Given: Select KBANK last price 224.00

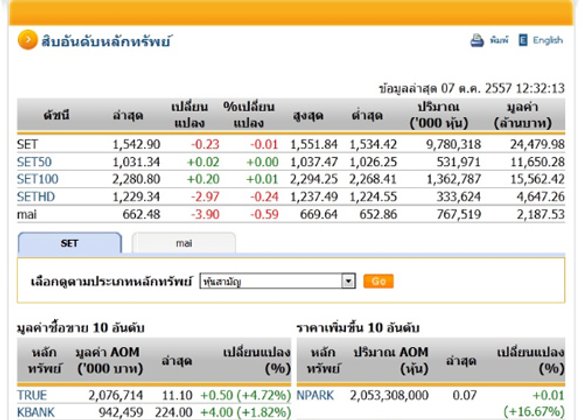Looking at the screenshot, I should 174,412.
